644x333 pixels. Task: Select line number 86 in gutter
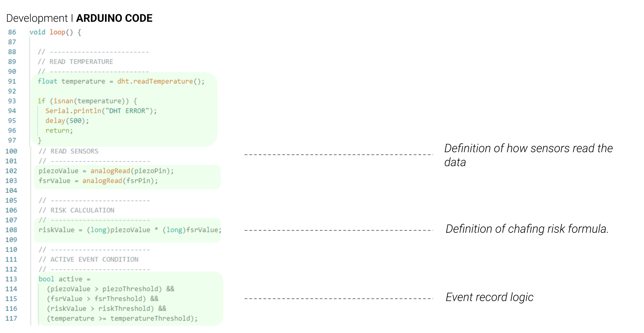coord(12,32)
